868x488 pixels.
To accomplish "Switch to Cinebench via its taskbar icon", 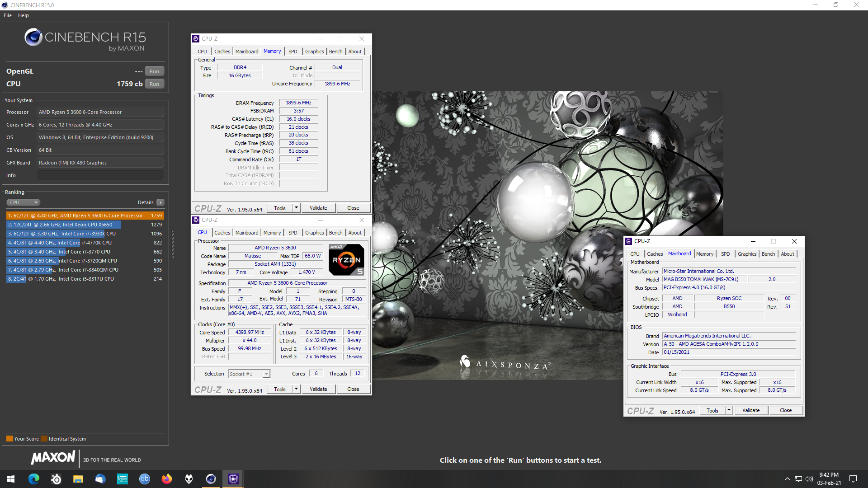I will click(211, 479).
